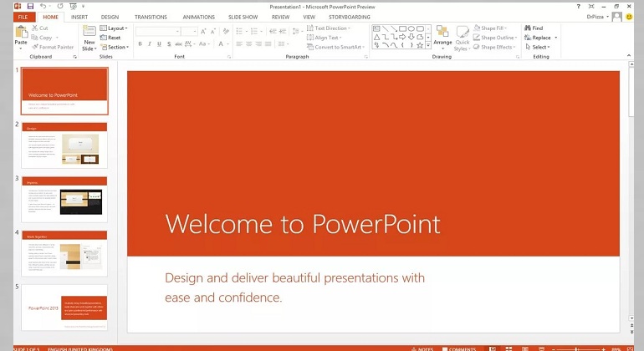Open the REVIEW tab
The width and height of the screenshot is (644, 351).
tap(280, 17)
